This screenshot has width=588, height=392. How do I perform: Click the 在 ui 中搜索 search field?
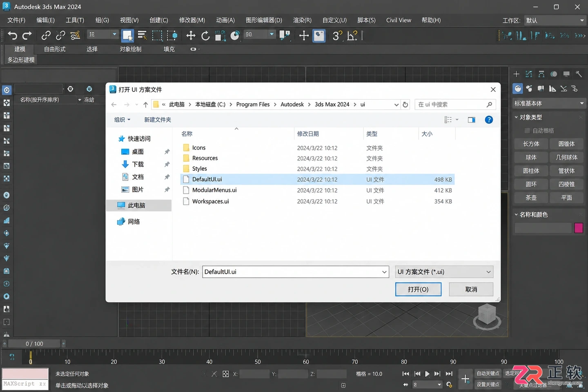(x=455, y=105)
